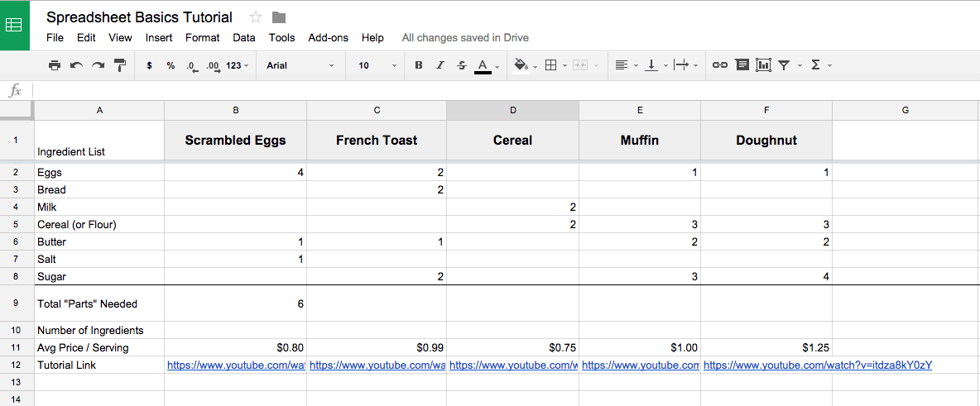This screenshot has height=406, width=980.
Task: Open the fill color paint bucket
Action: tap(521, 65)
